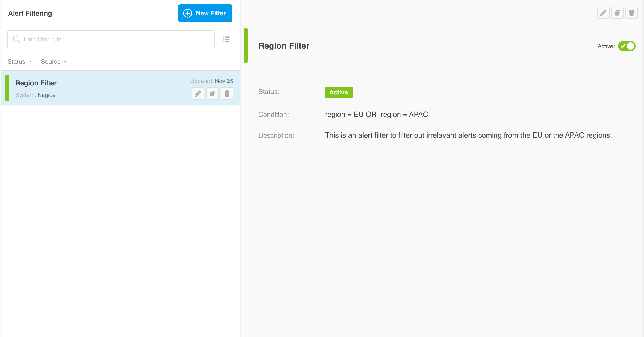Click the trash icon on the Region Filter card
Screen dimensions: 644x337
click(227, 93)
